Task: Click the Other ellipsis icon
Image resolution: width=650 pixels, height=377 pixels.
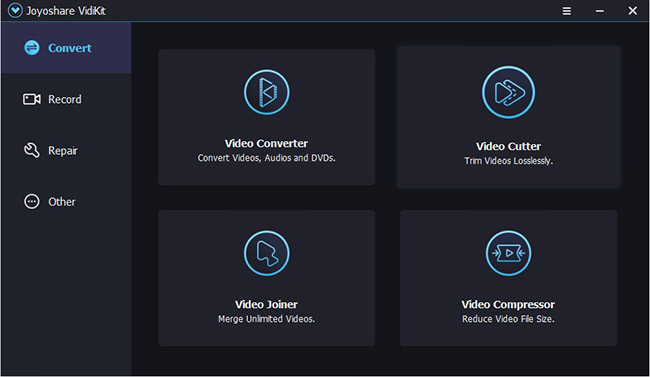Action: click(32, 202)
